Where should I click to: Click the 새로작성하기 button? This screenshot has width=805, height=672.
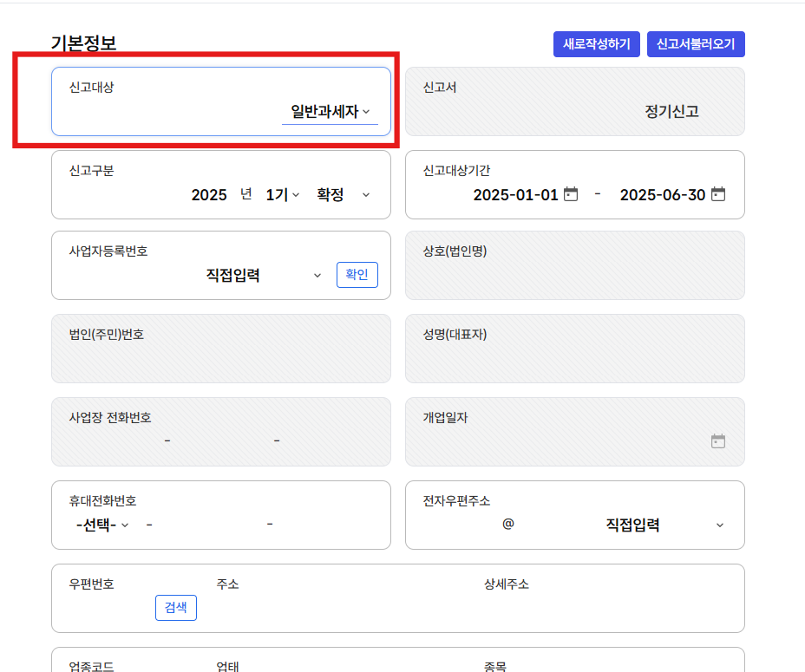click(x=596, y=44)
